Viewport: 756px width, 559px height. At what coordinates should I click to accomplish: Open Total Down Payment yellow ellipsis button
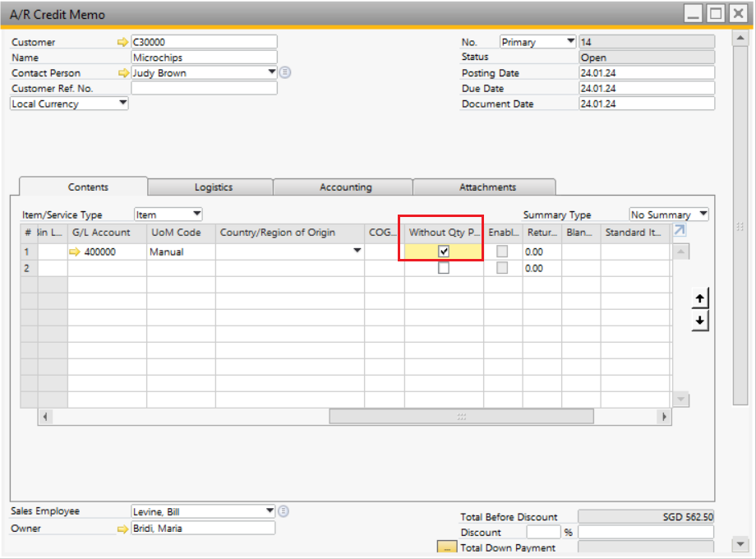pos(447,547)
